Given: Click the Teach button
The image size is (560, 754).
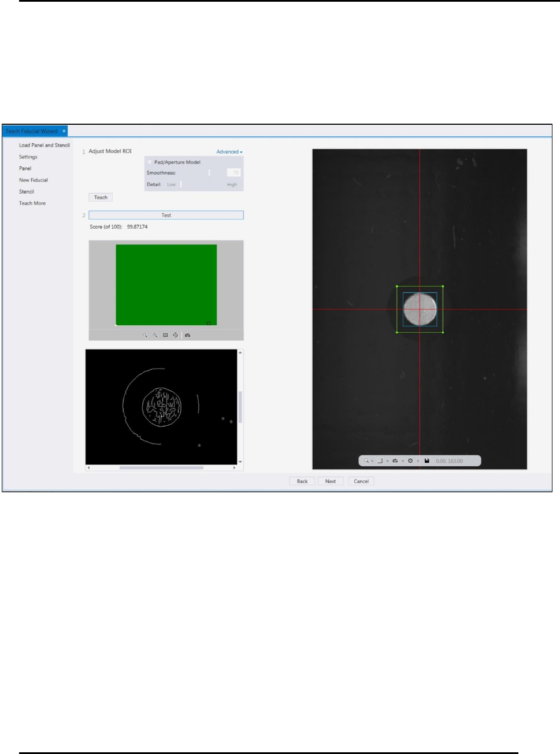Looking at the screenshot, I should pyautogui.click(x=101, y=198).
